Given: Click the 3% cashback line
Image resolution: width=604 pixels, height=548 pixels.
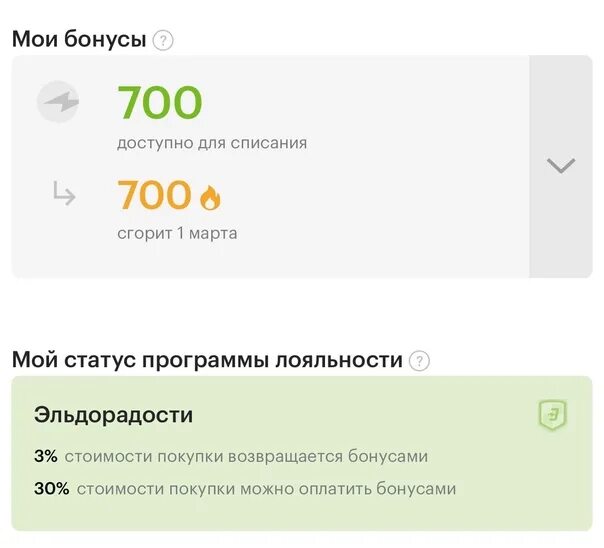Looking at the screenshot, I should [x=231, y=456].
